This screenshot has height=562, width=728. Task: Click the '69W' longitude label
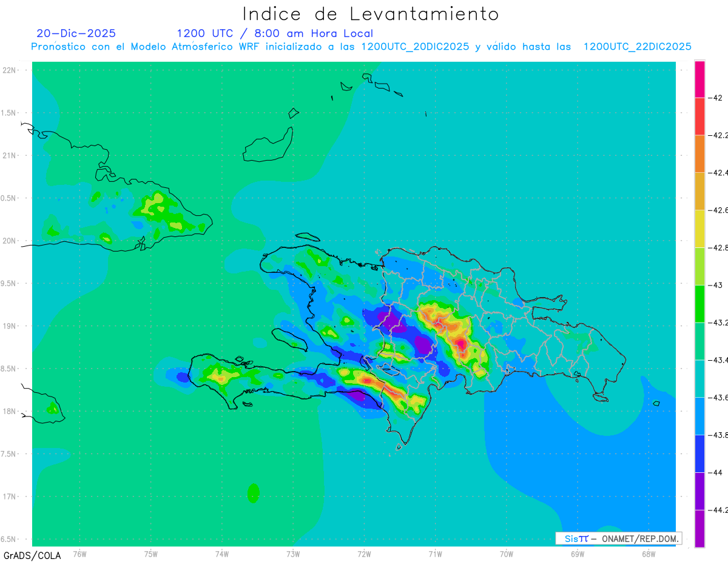coord(578,554)
